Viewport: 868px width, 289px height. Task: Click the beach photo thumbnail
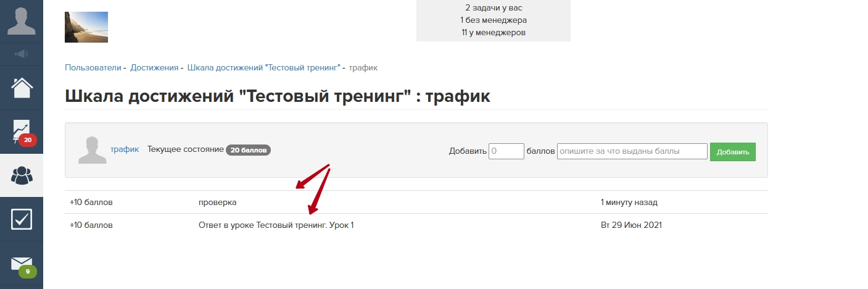click(86, 27)
